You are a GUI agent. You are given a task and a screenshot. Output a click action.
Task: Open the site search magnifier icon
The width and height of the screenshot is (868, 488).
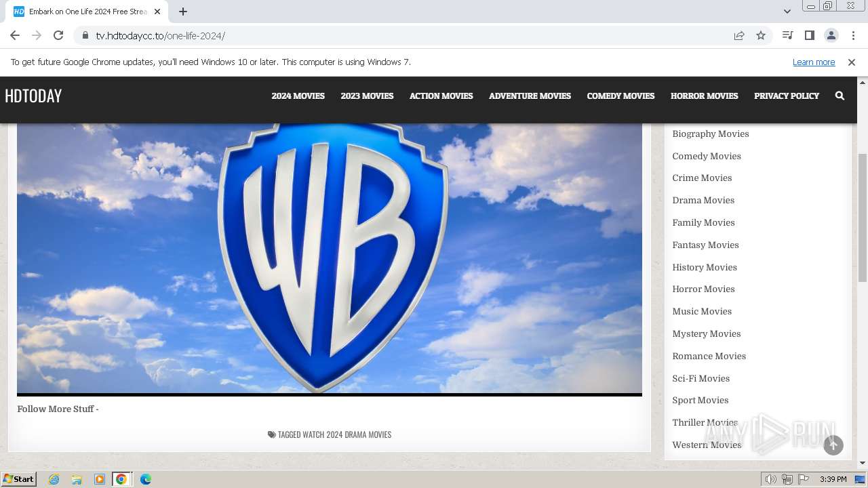(x=840, y=96)
